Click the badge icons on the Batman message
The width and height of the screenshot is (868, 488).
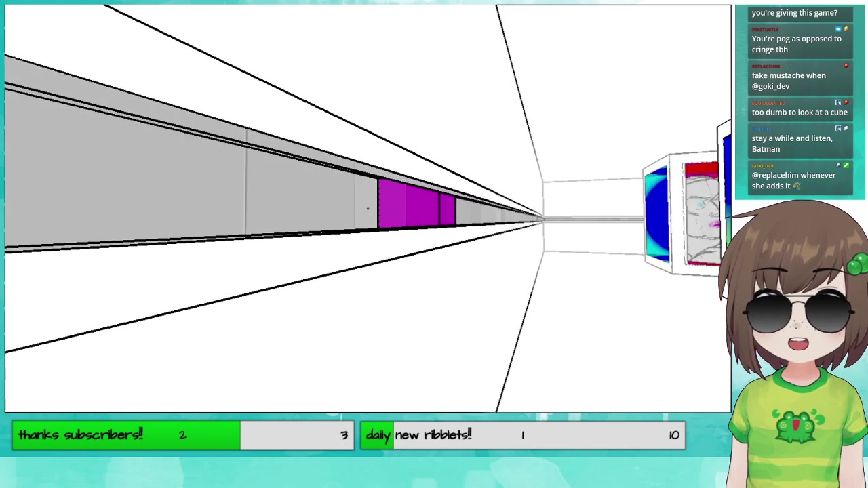click(x=842, y=128)
